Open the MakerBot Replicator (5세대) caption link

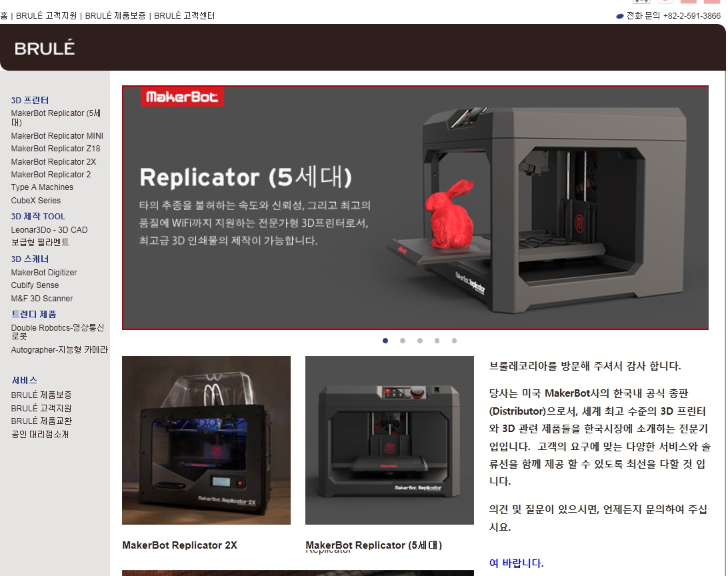pos(374,545)
